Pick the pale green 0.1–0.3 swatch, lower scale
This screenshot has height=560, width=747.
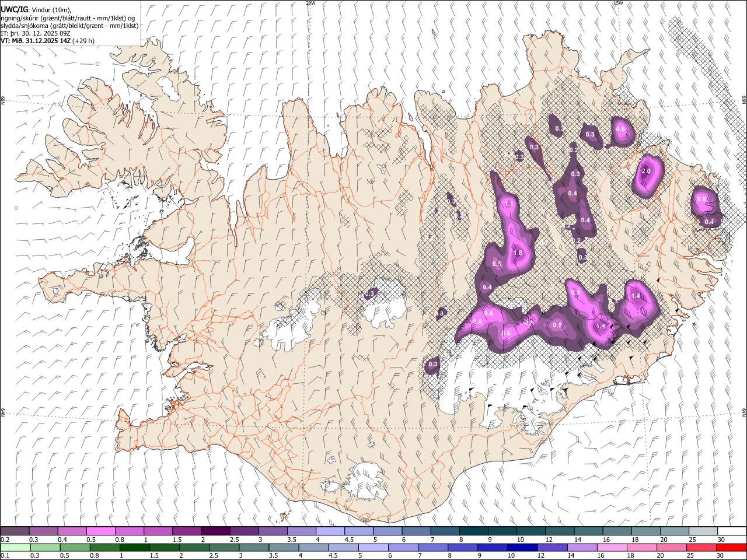(15, 548)
